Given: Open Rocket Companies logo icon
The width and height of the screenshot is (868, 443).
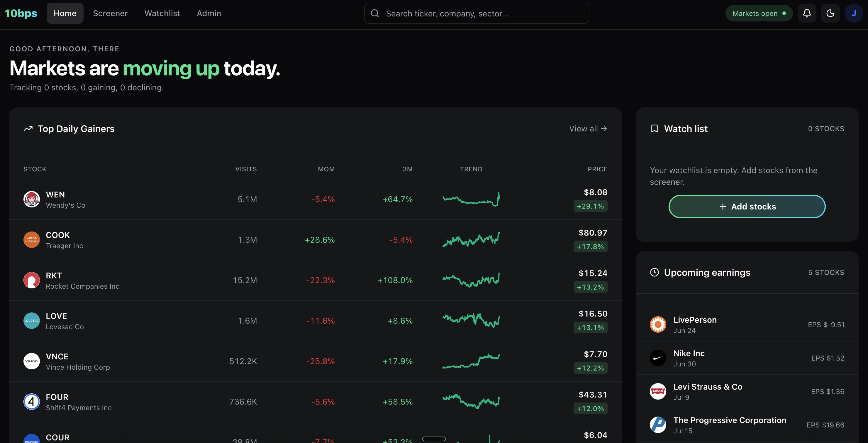Looking at the screenshot, I should click(x=32, y=280).
